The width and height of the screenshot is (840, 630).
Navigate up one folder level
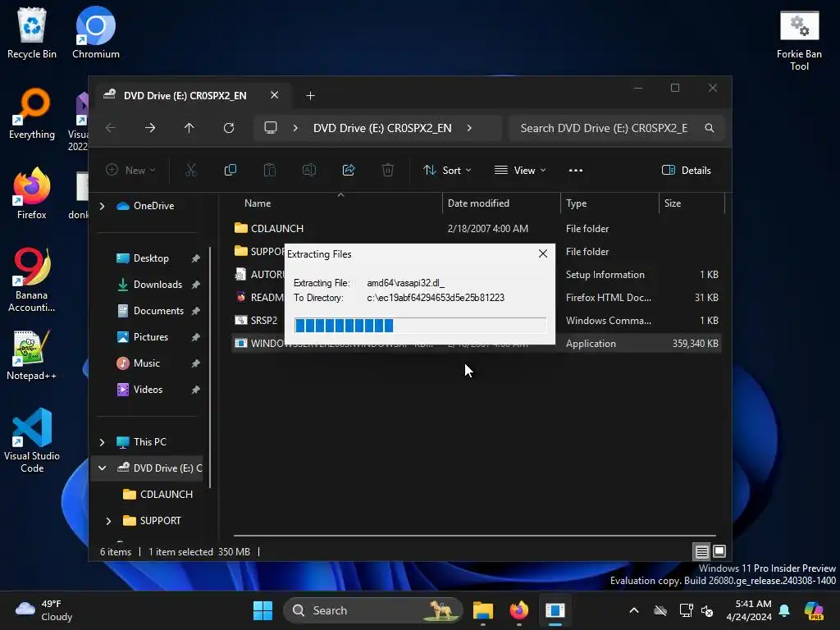[189, 128]
